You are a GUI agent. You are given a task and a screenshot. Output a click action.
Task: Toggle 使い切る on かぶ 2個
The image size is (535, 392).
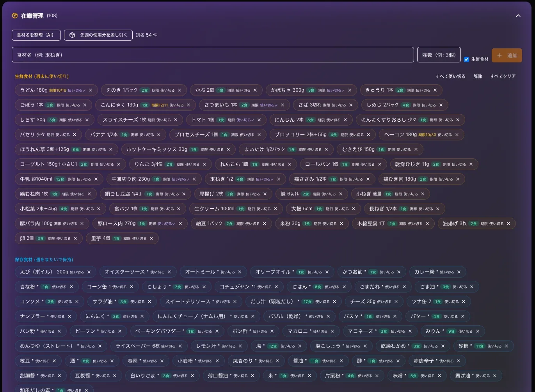pos(243,90)
